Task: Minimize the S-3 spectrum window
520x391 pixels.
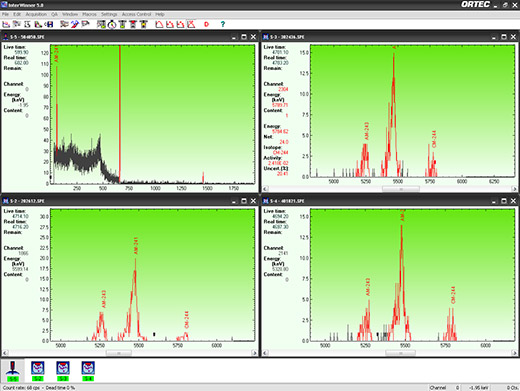Action: coord(494,37)
